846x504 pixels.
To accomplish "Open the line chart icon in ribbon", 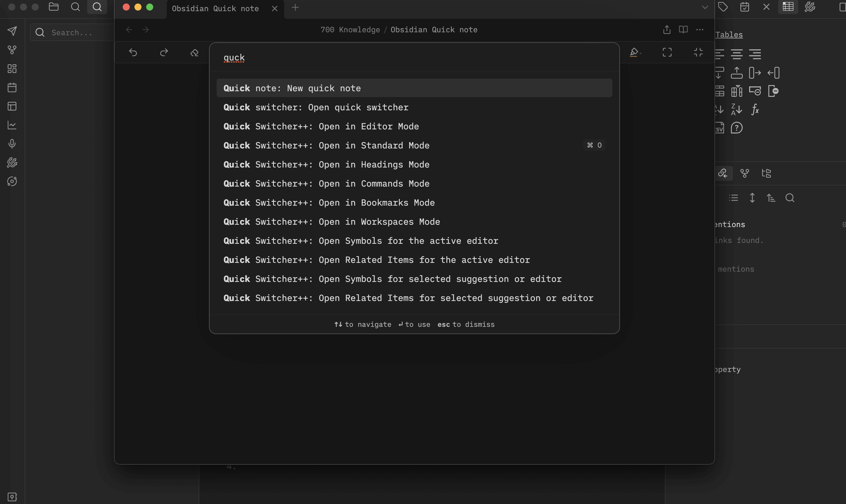I will [x=12, y=125].
